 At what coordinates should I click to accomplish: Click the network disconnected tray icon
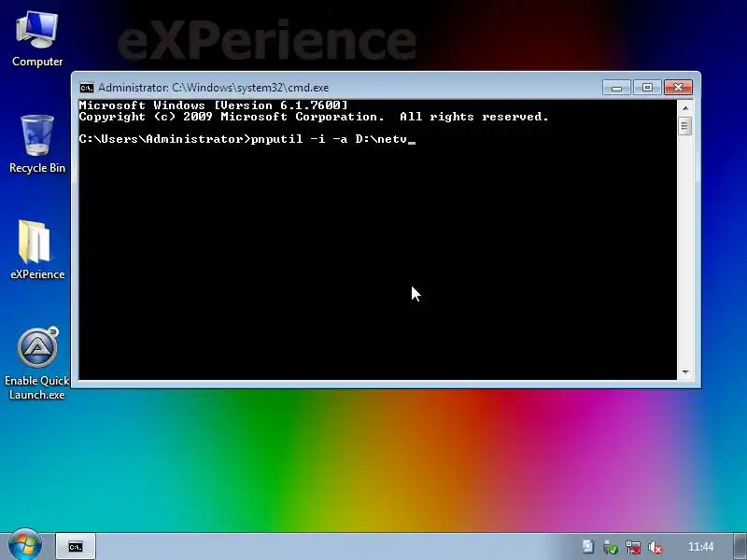pos(633,547)
